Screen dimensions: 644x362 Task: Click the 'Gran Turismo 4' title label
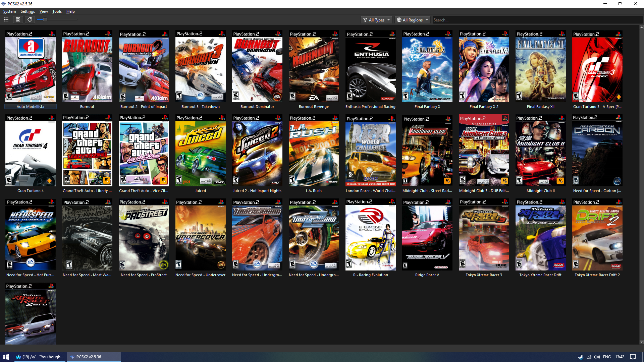pyautogui.click(x=31, y=191)
